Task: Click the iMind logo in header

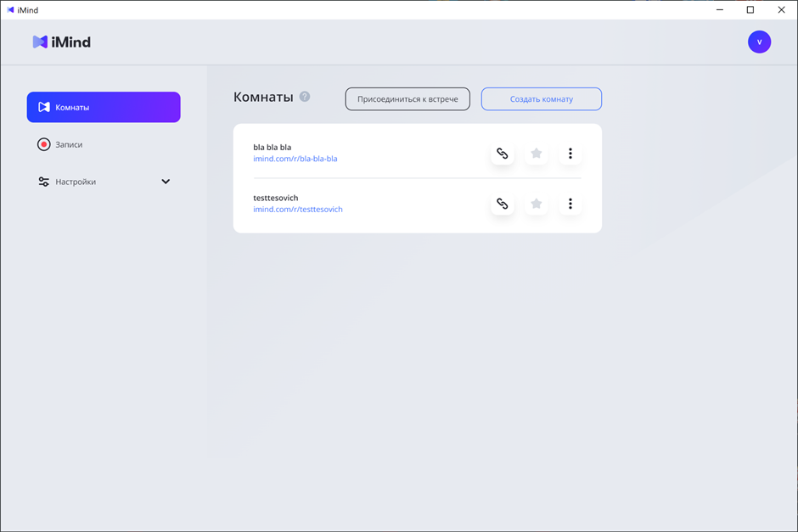Action: (62, 42)
